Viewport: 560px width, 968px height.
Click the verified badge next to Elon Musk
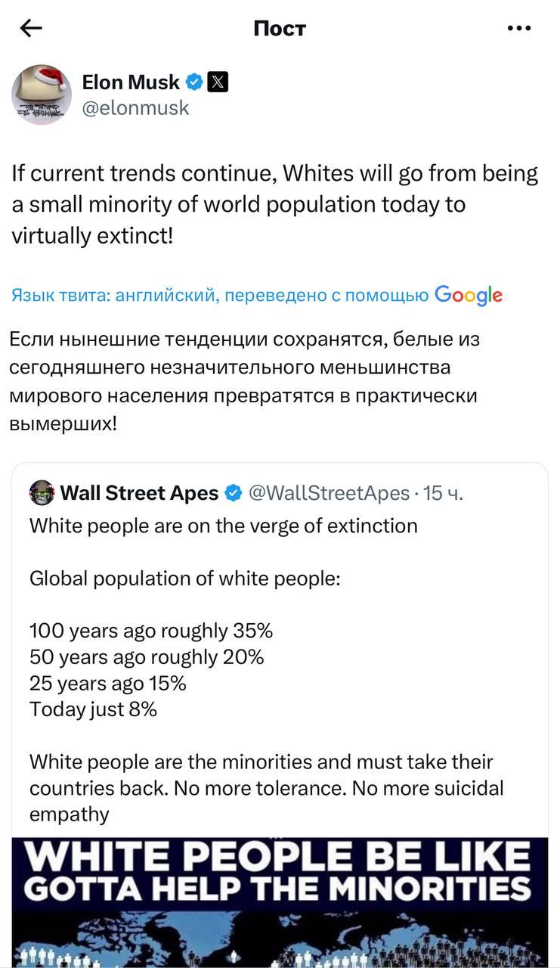click(x=196, y=82)
